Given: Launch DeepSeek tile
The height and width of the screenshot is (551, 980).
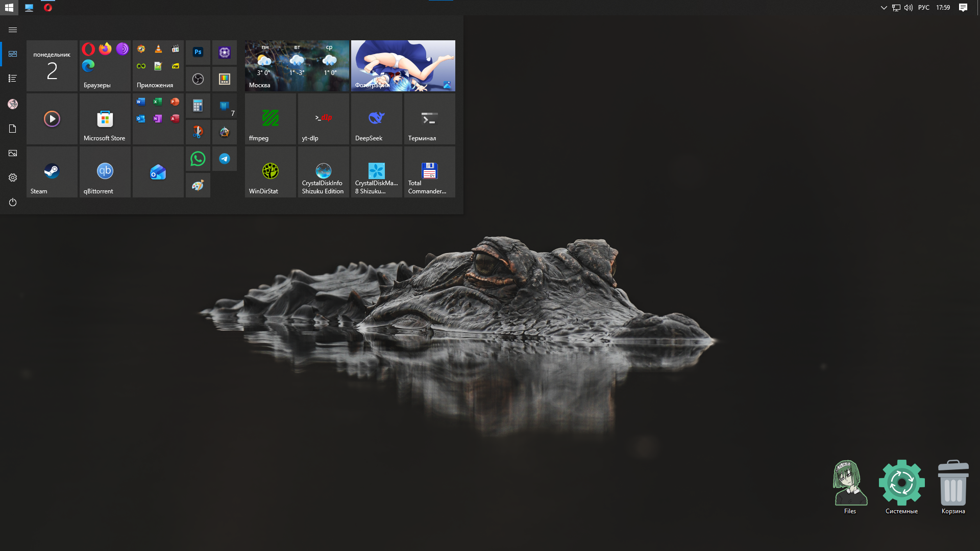Looking at the screenshot, I should click(x=376, y=119).
